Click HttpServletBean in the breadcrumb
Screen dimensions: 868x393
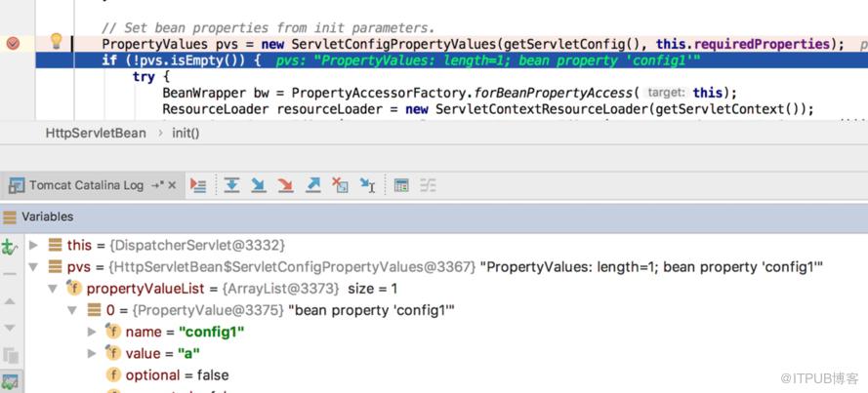point(96,134)
